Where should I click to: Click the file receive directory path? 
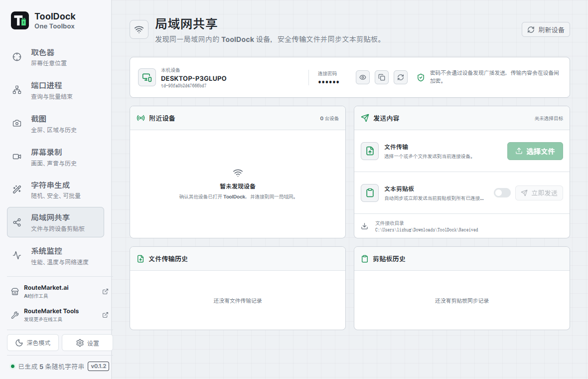click(427, 230)
